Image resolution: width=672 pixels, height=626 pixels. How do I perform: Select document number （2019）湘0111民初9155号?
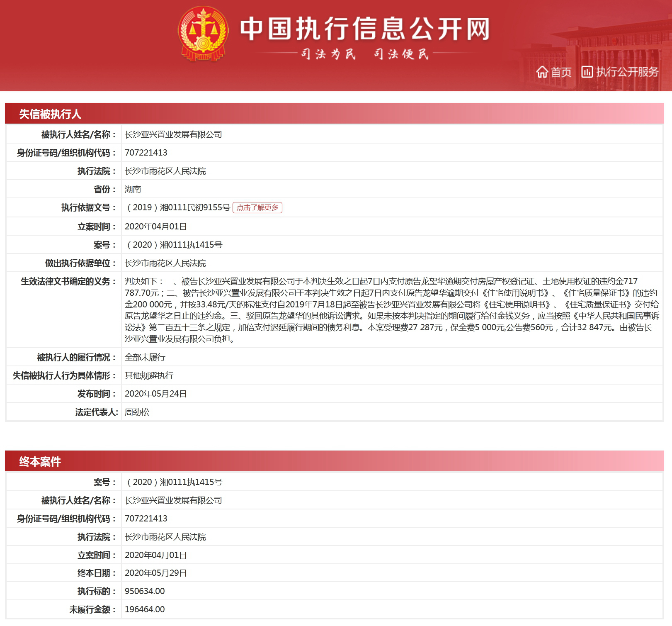178,207
